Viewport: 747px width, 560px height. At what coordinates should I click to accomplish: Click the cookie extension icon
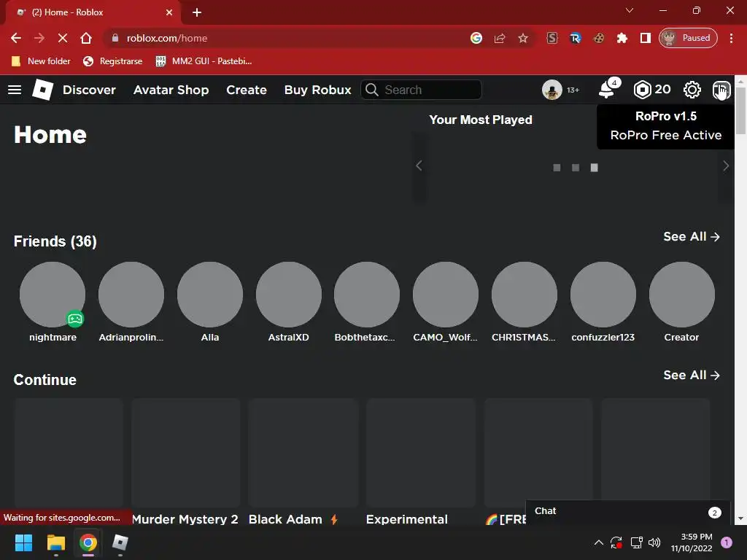pos(598,38)
